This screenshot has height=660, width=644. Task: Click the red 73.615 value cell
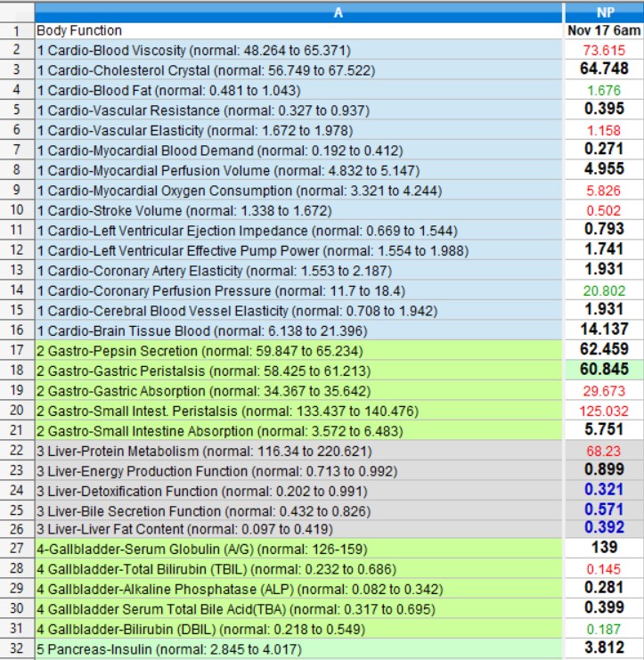(x=603, y=50)
